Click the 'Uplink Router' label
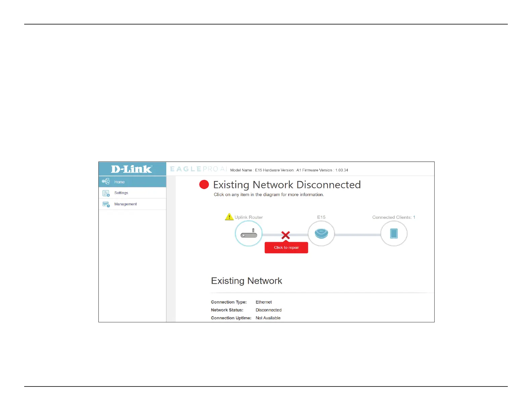This screenshot has height=411, width=532. tap(249, 217)
